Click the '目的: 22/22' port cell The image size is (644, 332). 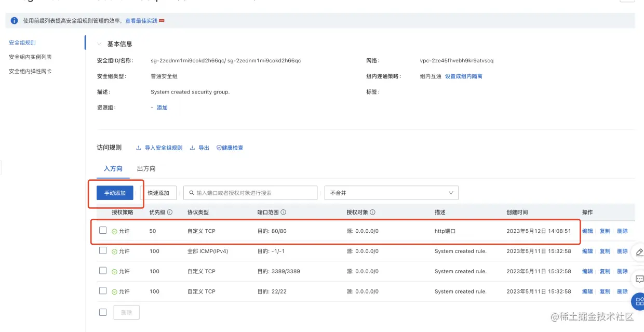(x=272, y=292)
